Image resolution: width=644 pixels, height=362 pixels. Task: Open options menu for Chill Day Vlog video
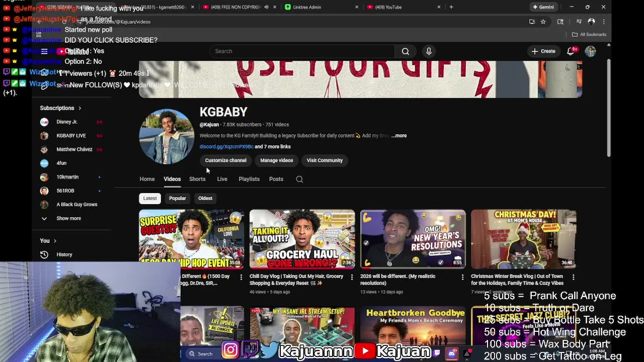352,277
